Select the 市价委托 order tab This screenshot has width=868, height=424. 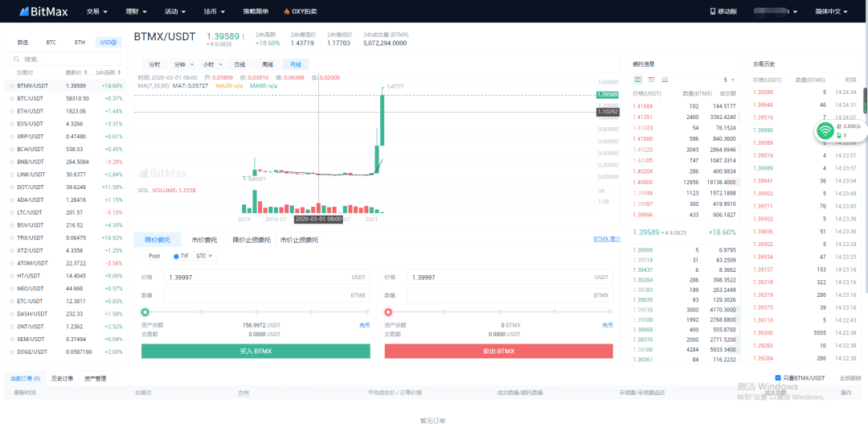click(204, 240)
